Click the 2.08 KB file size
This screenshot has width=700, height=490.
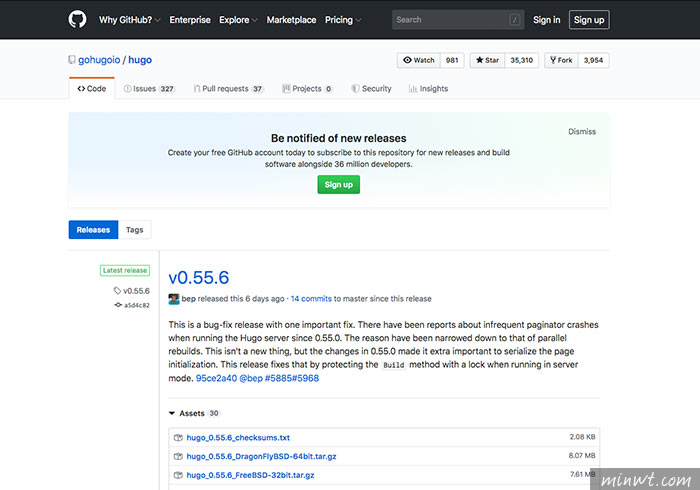582,436
